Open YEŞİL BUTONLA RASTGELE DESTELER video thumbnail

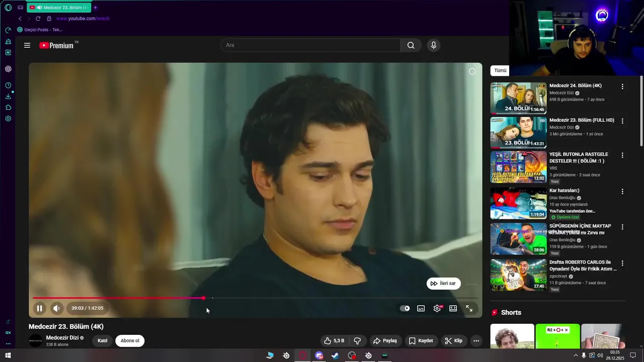(x=518, y=167)
